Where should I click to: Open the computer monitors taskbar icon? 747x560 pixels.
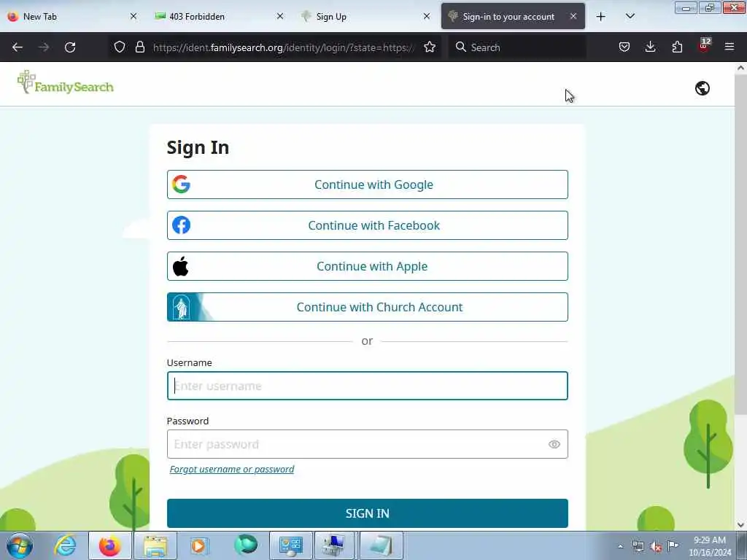[334, 545]
